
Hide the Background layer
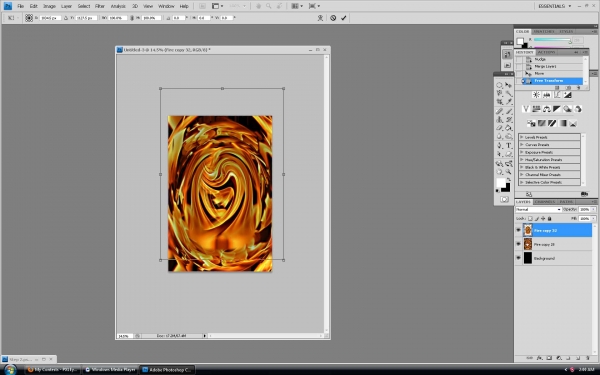point(518,258)
